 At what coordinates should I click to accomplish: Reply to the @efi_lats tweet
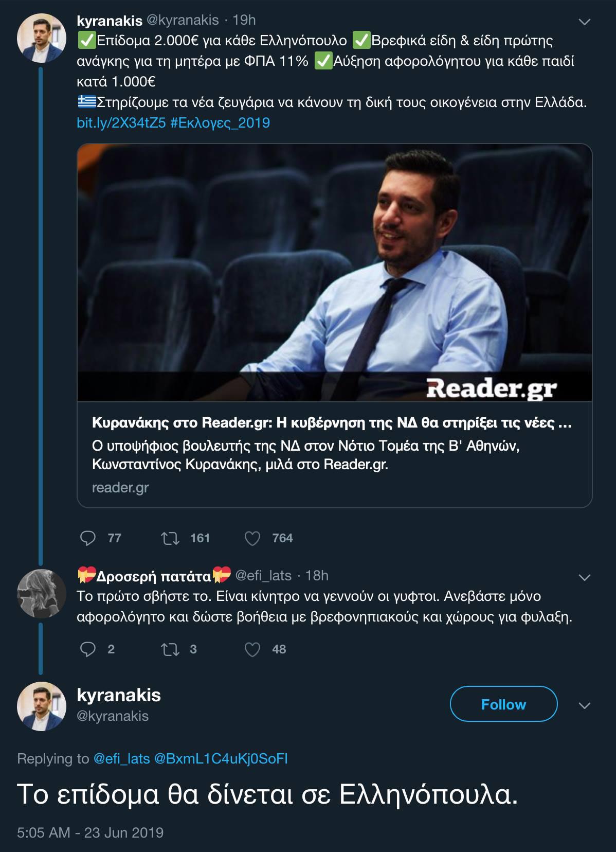[x=88, y=649]
